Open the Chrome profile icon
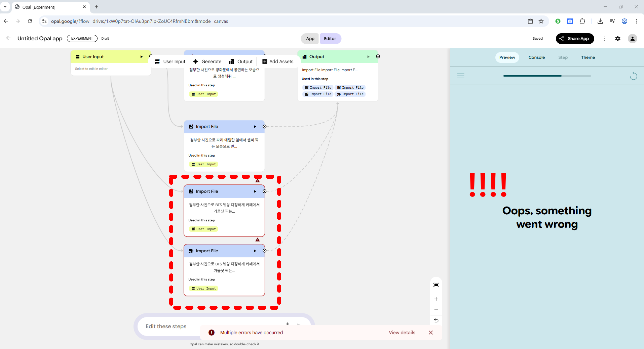The image size is (644, 349). [x=624, y=21]
